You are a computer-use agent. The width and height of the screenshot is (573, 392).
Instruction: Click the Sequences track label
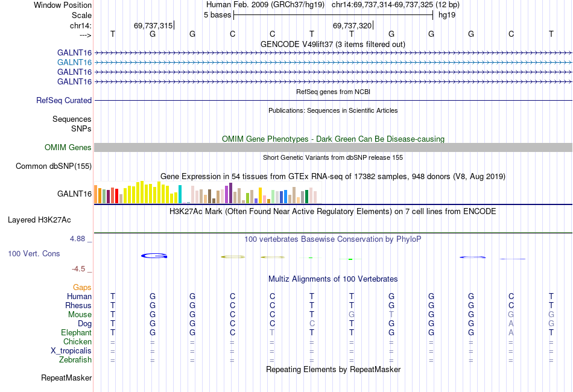[x=72, y=119]
